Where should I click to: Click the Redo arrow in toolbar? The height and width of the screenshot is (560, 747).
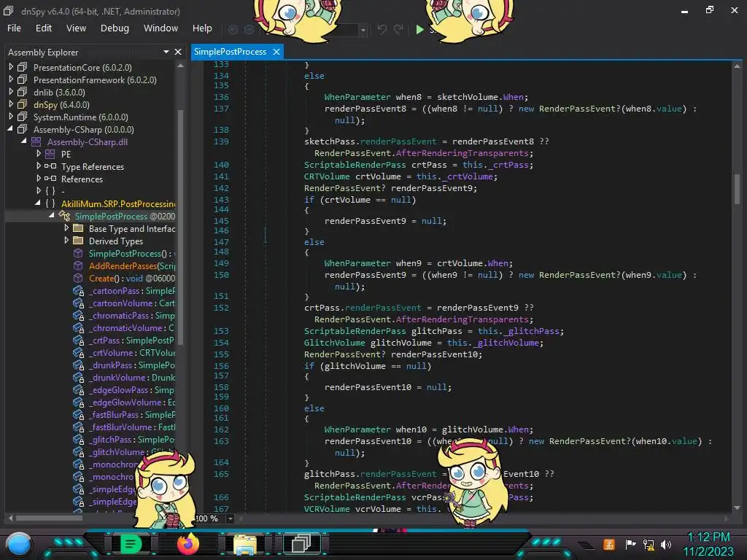(398, 29)
